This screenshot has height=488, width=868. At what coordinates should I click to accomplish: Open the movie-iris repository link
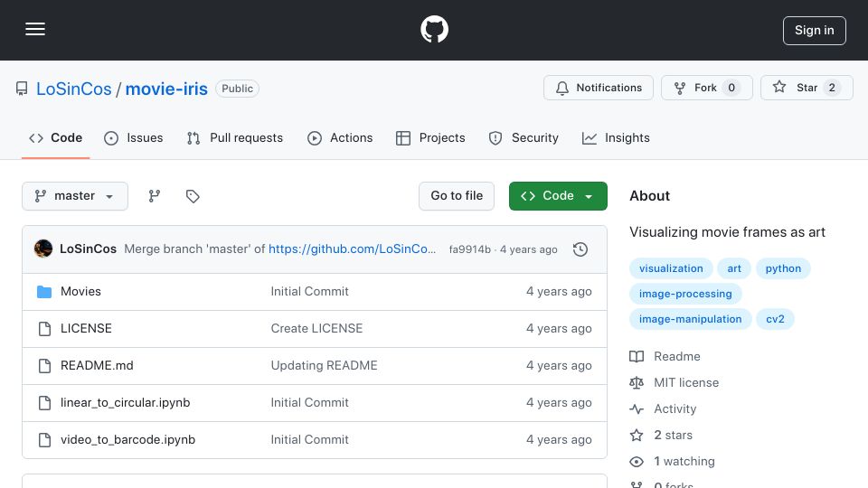pyautogui.click(x=166, y=89)
